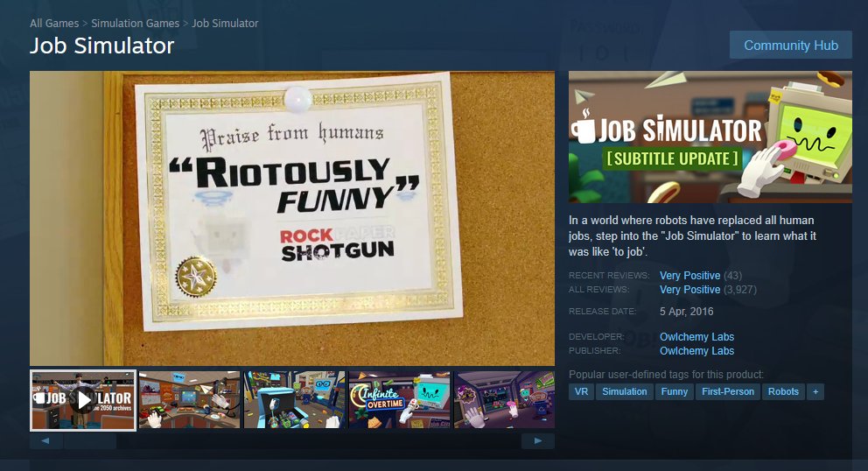The width and height of the screenshot is (868, 471).
Task: Click the thumbnail strip scrollbar handle
Action: (90, 441)
